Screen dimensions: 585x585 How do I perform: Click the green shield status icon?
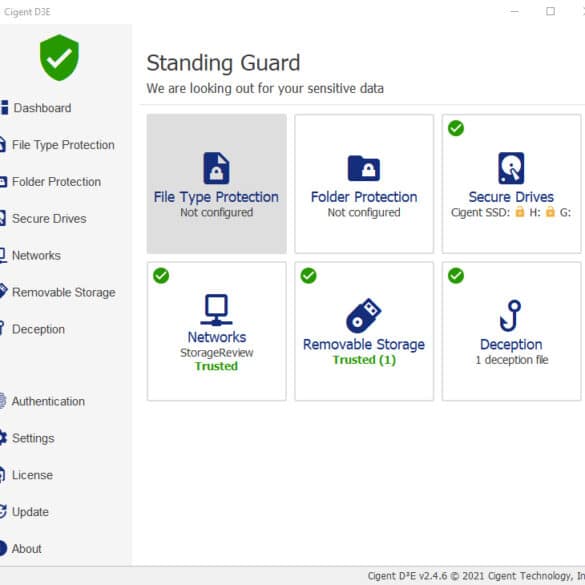(59, 58)
